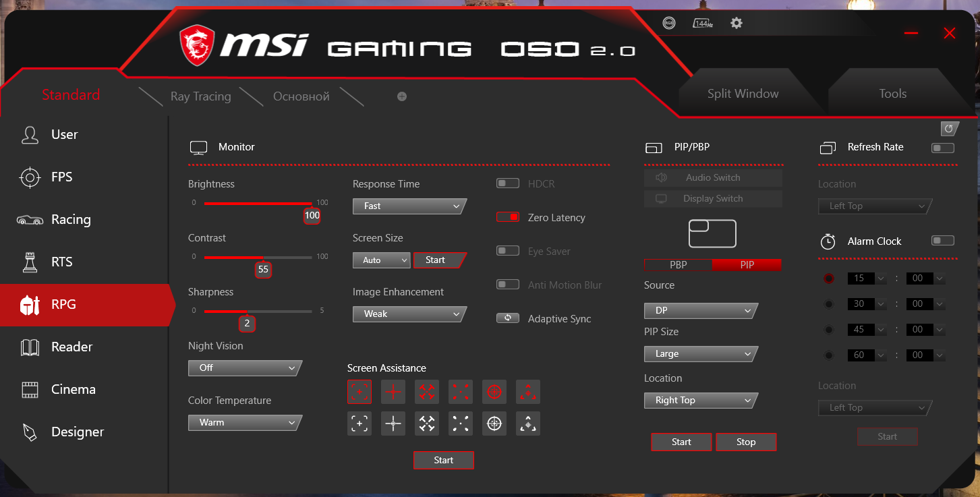Select the first red bracket crosshair

click(x=359, y=391)
